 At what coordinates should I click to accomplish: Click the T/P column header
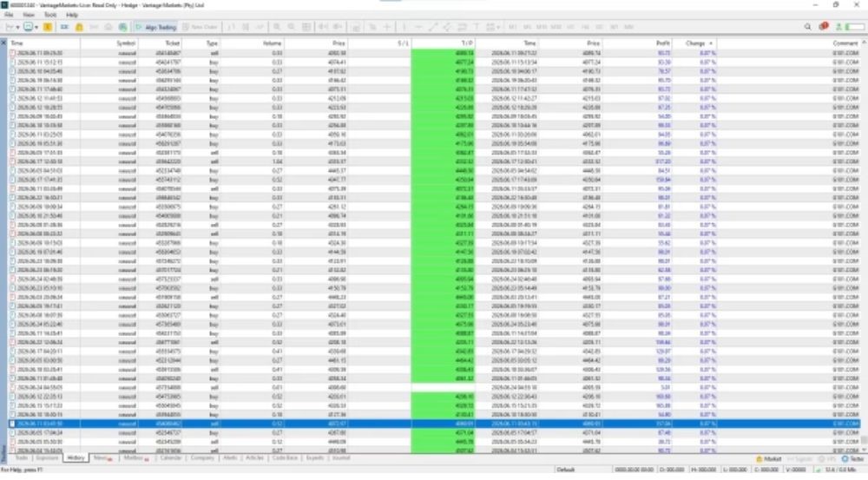click(x=467, y=43)
